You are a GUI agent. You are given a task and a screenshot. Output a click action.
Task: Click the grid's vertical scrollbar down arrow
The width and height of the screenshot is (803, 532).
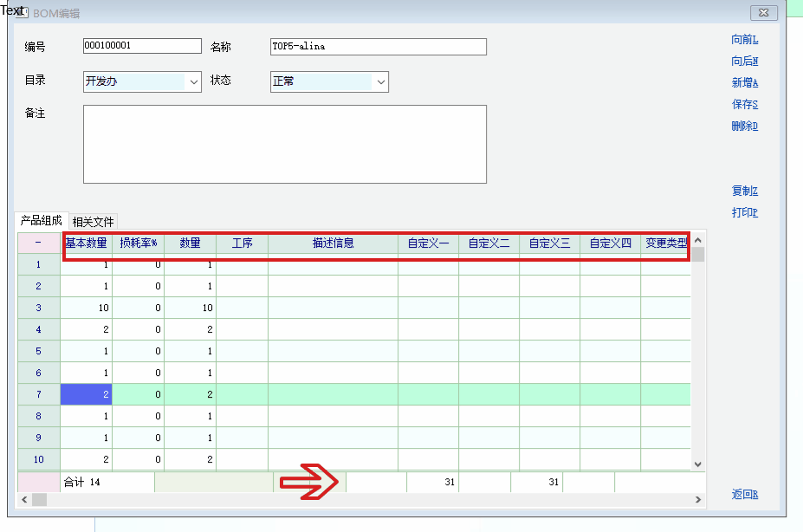coord(698,464)
